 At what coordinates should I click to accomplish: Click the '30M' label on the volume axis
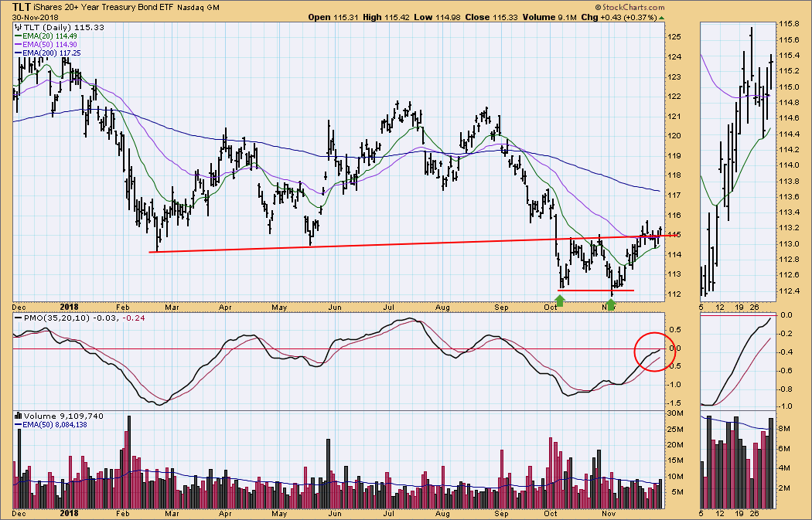coord(675,413)
